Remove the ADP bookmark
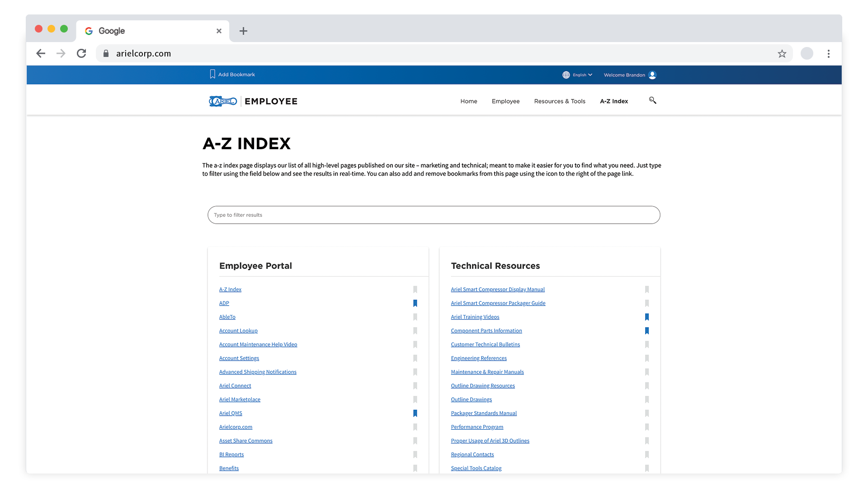Screen dimensions: 868x488 coord(415,303)
